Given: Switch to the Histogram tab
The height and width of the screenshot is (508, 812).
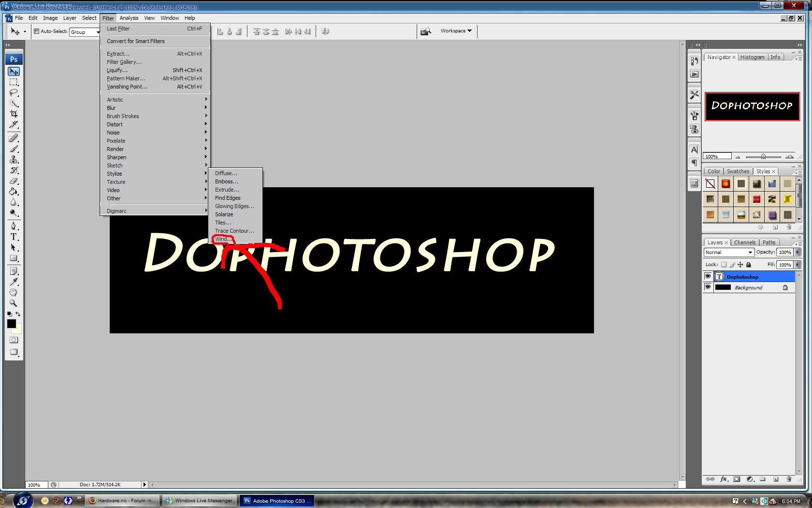Looking at the screenshot, I should [752, 57].
